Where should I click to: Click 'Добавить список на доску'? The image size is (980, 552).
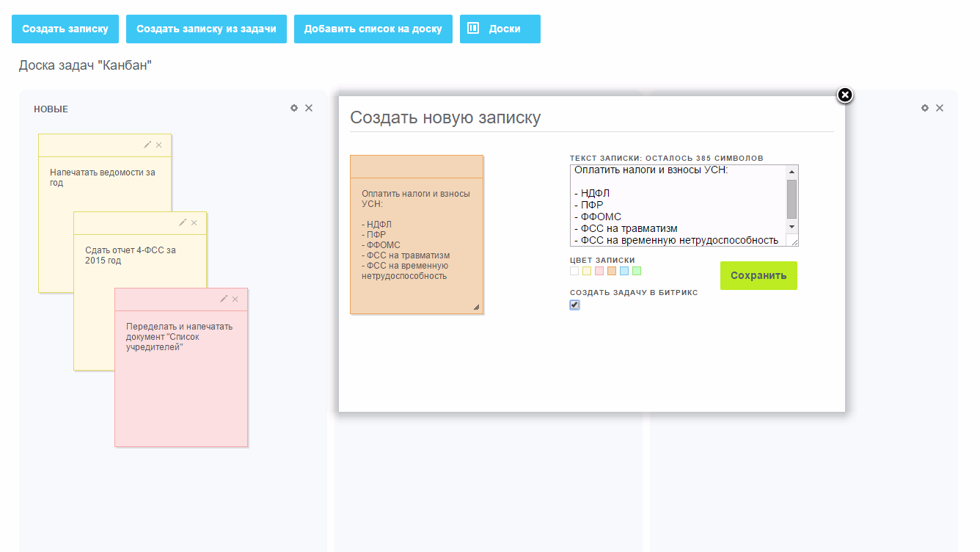click(x=373, y=29)
